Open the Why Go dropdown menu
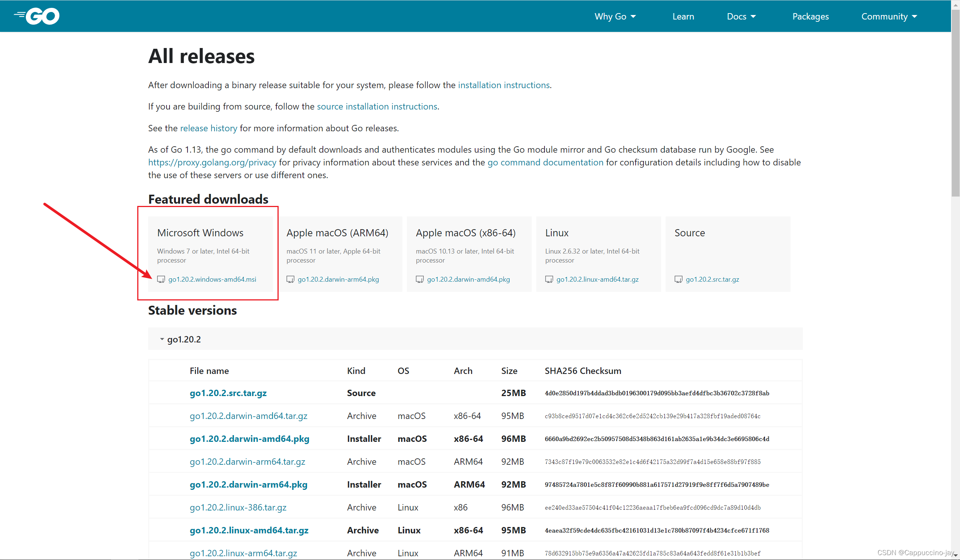Viewport: 960px width, 560px height. coord(615,17)
